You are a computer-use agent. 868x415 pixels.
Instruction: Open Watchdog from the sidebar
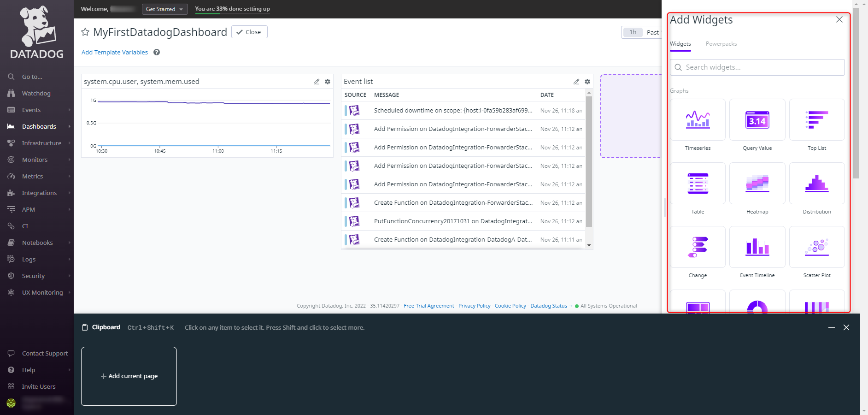click(37, 93)
